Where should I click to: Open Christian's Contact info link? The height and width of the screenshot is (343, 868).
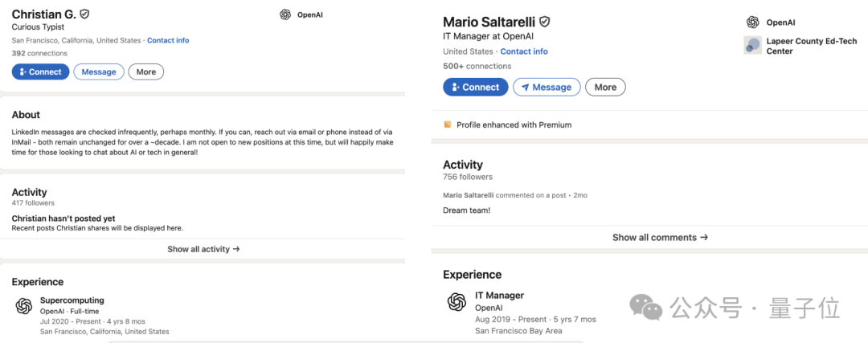point(168,40)
